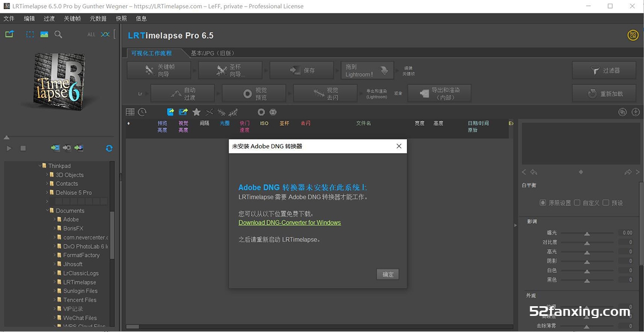
Task: Click the 重新加载 reload button
Action: coord(604,93)
